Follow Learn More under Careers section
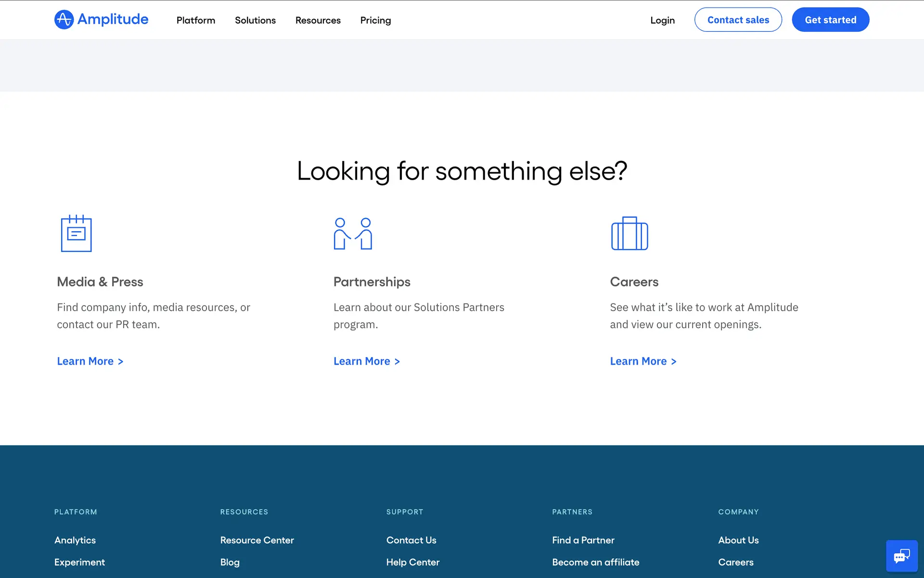The width and height of the screenshot is (924, 578). 643,361
